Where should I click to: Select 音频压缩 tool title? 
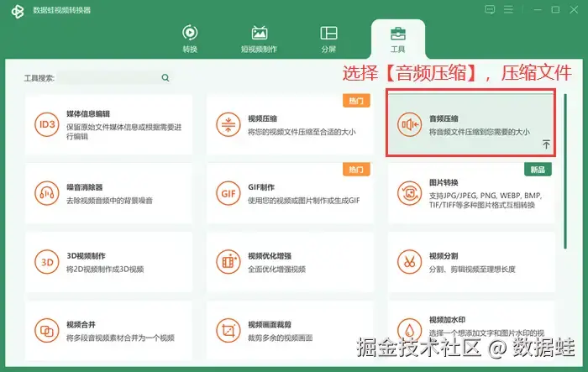(444, 119)
